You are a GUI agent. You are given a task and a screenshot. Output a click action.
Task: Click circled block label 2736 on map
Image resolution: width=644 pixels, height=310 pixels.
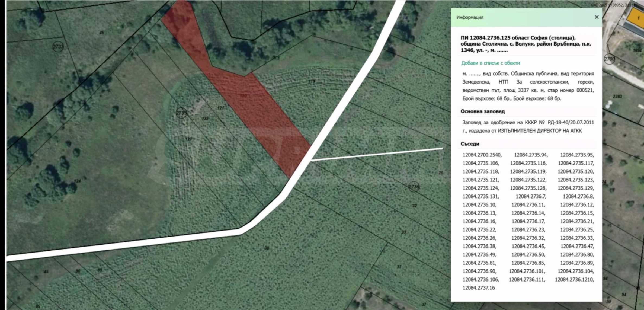pos(414,187)
